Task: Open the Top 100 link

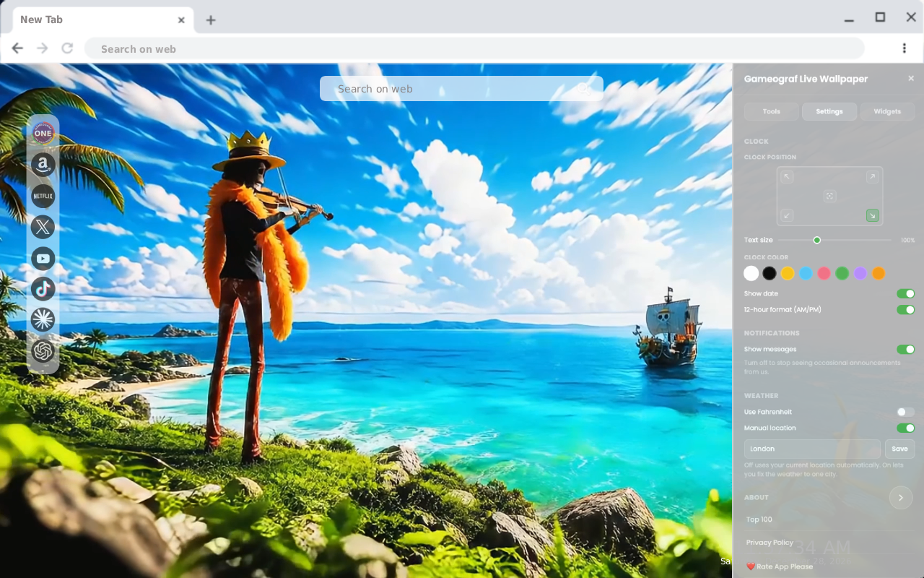Action: (759, 519)
